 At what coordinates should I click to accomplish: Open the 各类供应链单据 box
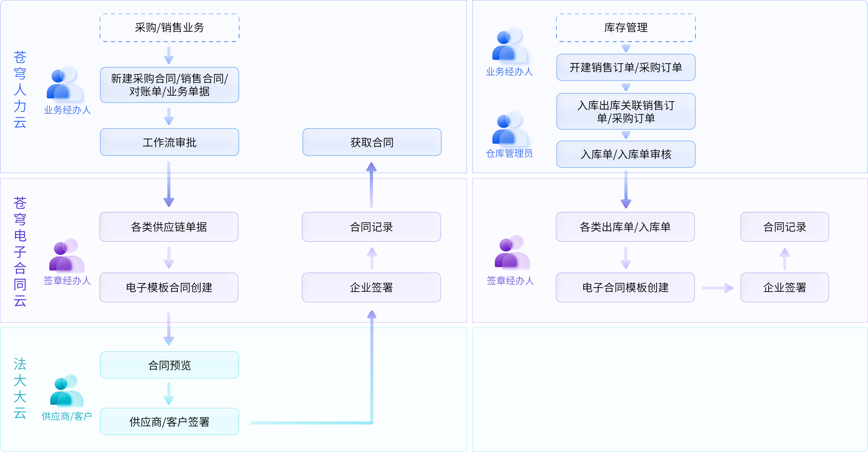tap(169, 227)
